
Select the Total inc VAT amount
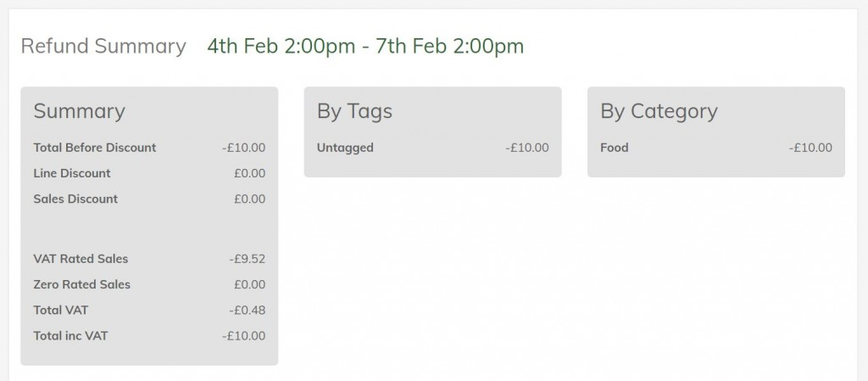coord(244,335)
